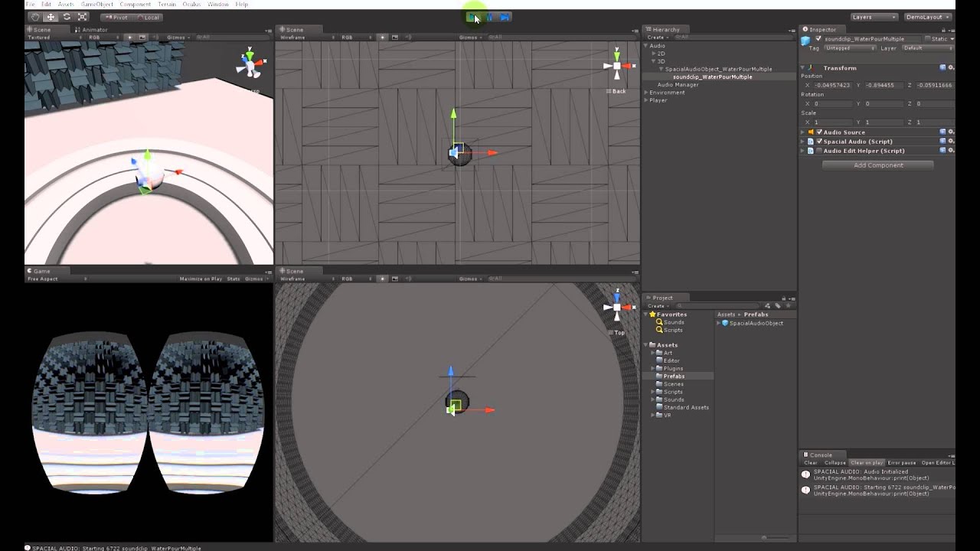Click the GameObject cube icon in Inspector
Viewport: 980px width, 551px height.
807,41
